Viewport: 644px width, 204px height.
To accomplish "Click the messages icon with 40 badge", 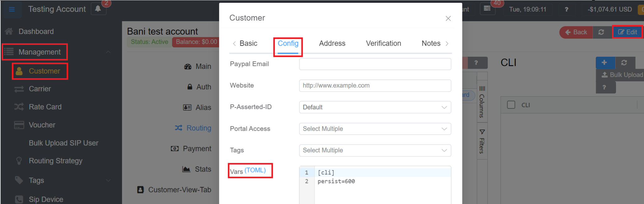I will (x=487, y=9).
